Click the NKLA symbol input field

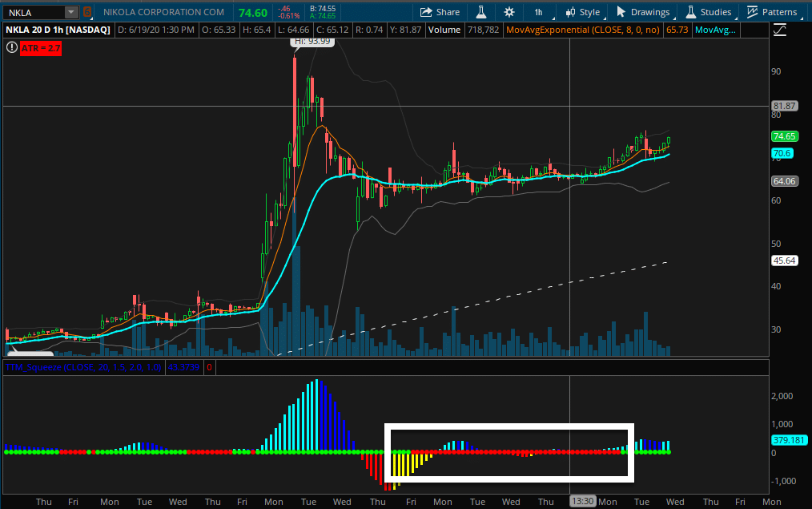coord(34,13)
